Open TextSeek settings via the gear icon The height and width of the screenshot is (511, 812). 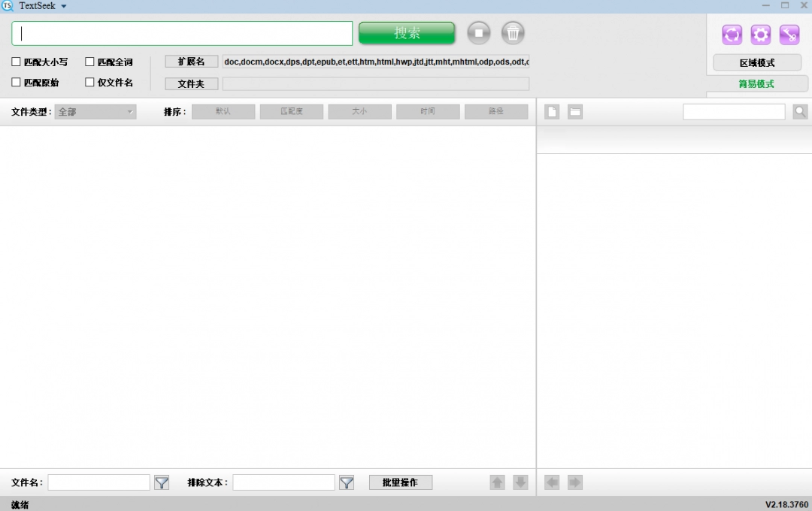pyautogui.click(x=760, y=34)
